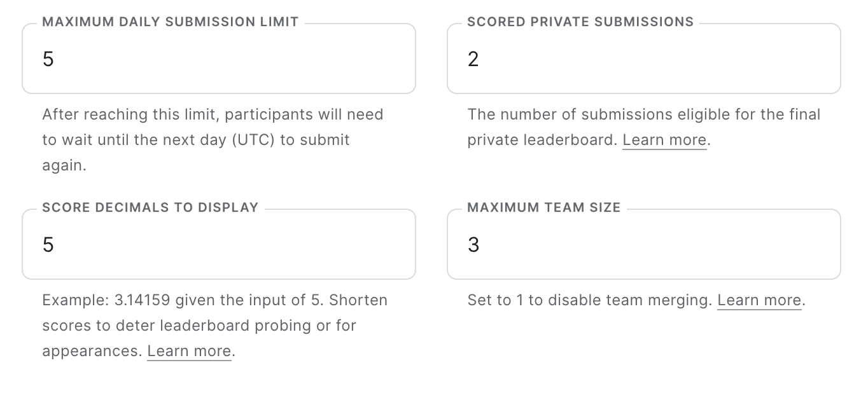868x393 pixels.
Task: Click the Score Decimals To Display label
Action: point(150,207)
